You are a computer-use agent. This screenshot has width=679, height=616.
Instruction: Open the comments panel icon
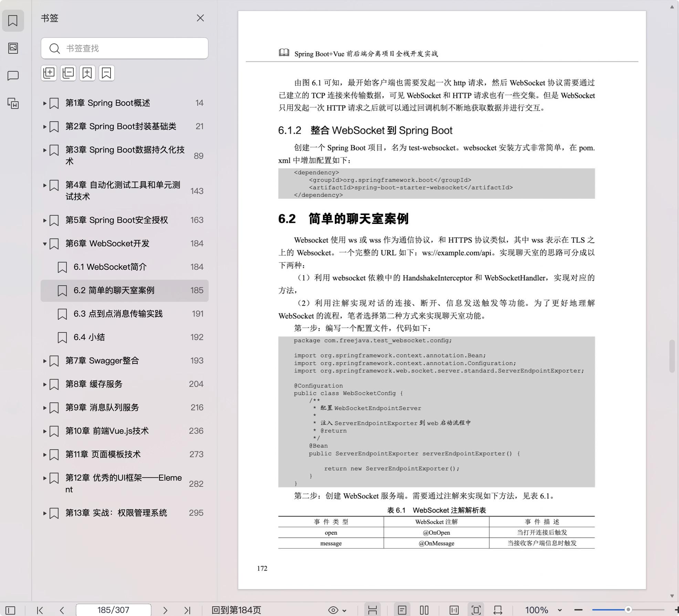(13, 75)
